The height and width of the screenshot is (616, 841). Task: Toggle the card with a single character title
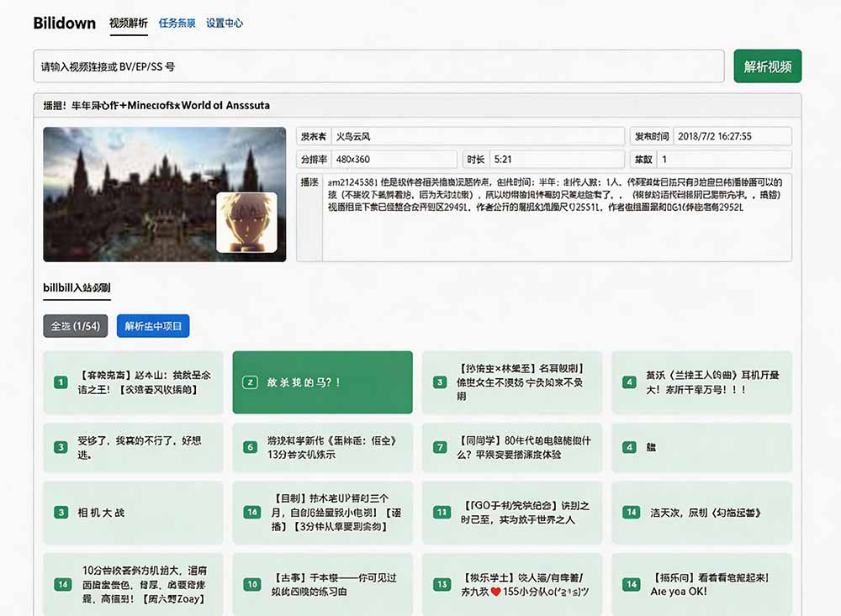pyautogui.click(x=701, y=447)
